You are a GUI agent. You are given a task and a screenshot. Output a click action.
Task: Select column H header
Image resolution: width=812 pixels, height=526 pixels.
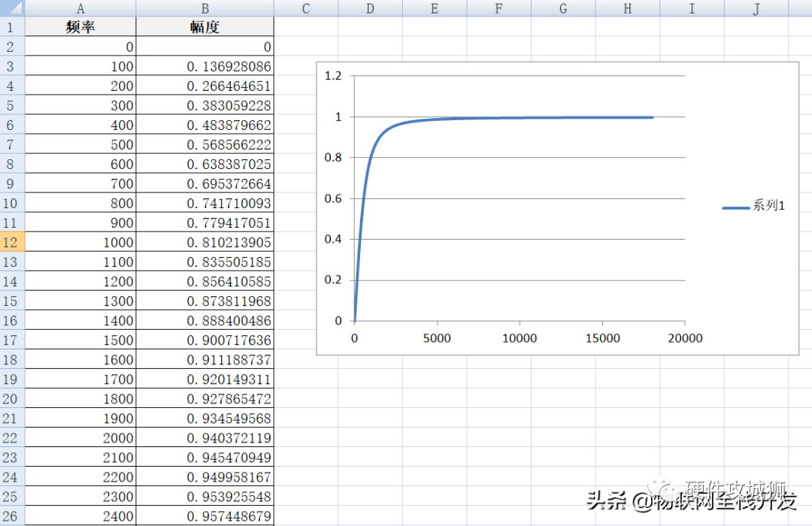(x=628, y=8)
